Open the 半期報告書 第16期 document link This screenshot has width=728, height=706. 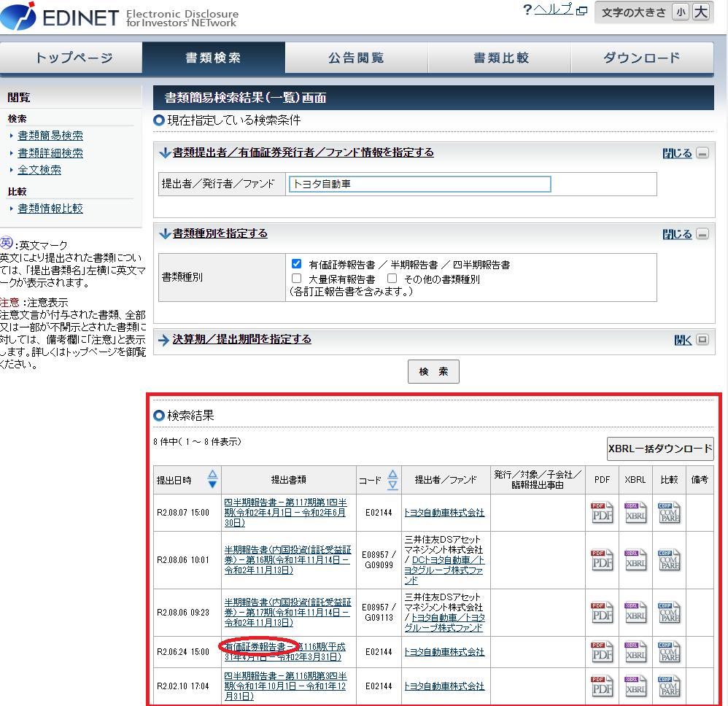288,560
